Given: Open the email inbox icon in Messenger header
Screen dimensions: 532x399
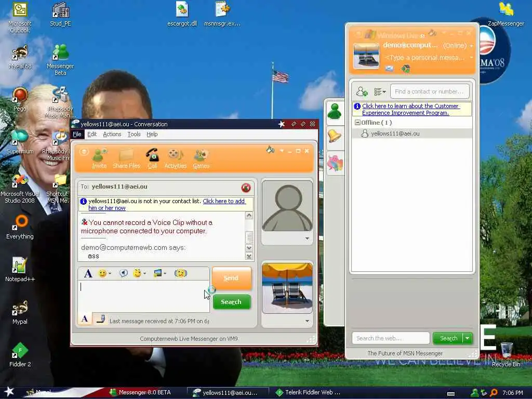Looking at the screenshot, I should click(x=390, y=69).
